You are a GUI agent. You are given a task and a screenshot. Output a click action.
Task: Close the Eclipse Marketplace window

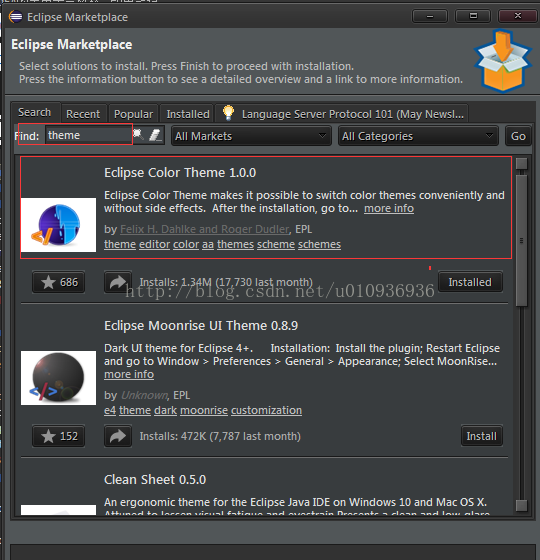[x=517, y=16]
